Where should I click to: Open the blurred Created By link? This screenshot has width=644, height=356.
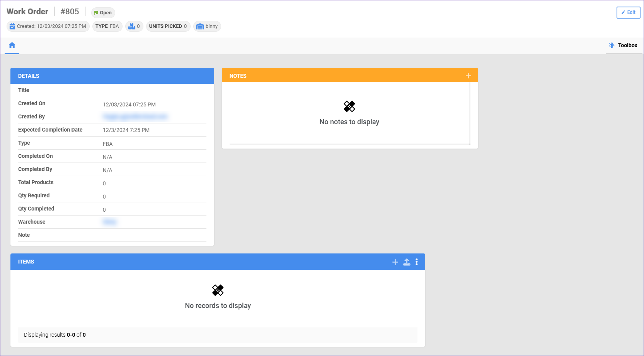point(135,116)
